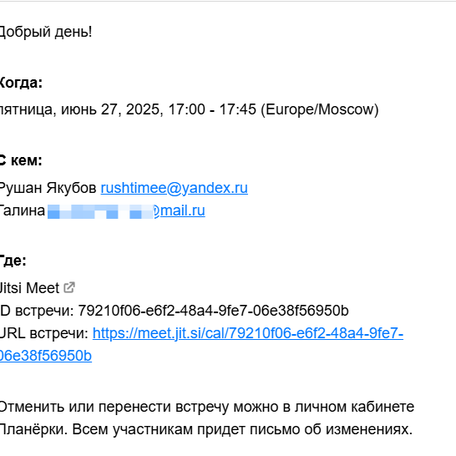Click the wrapped 06e38f56950b part of the URL
The image size is (456, 456).
(46, 356)
